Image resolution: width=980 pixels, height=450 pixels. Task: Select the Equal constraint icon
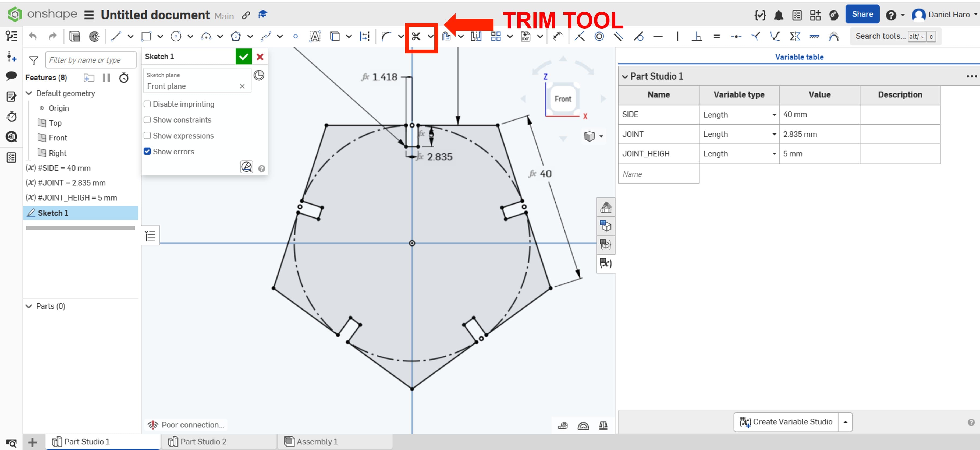716,37
